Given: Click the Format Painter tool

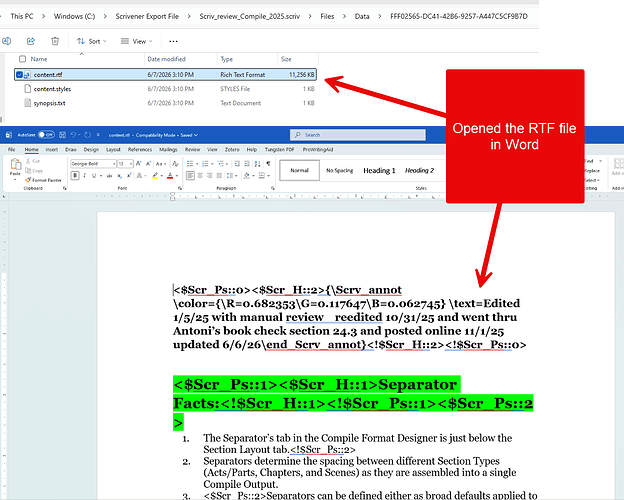Looking at the screenshot, I should click(43, 180).
